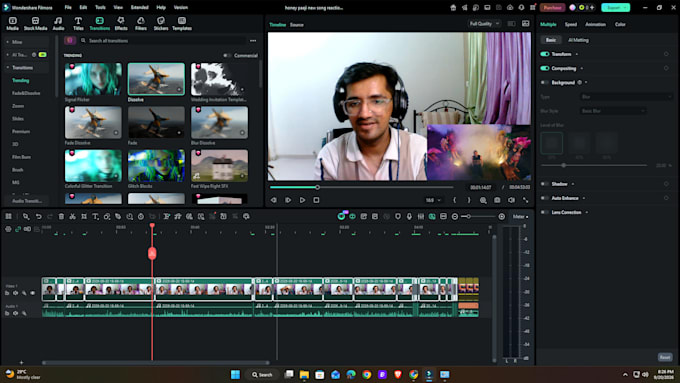Click the crop icon in timeline toolbar

click(x=84, y=216)
